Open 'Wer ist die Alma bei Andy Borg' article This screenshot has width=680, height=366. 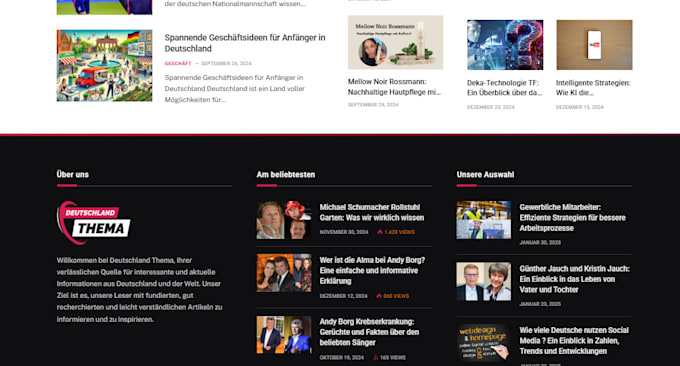point(372,271)
